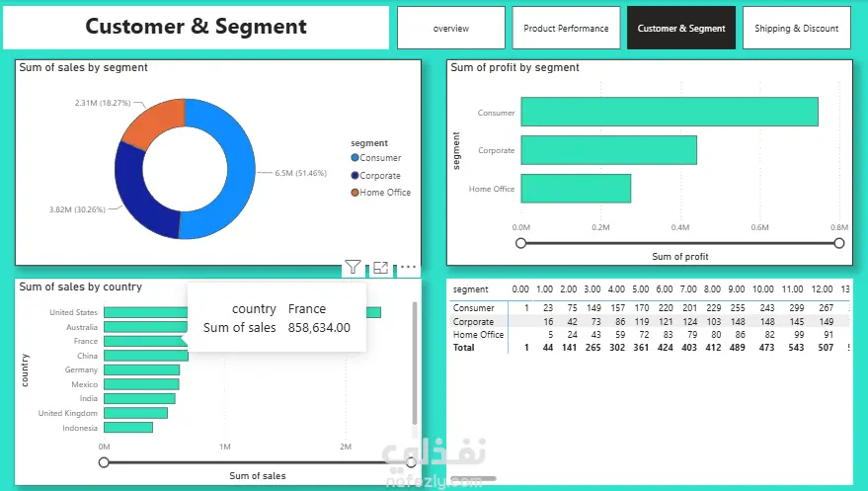Screen dimensions: 868x491
Task: Open the Product Performance page
Action: click(566, 28)
